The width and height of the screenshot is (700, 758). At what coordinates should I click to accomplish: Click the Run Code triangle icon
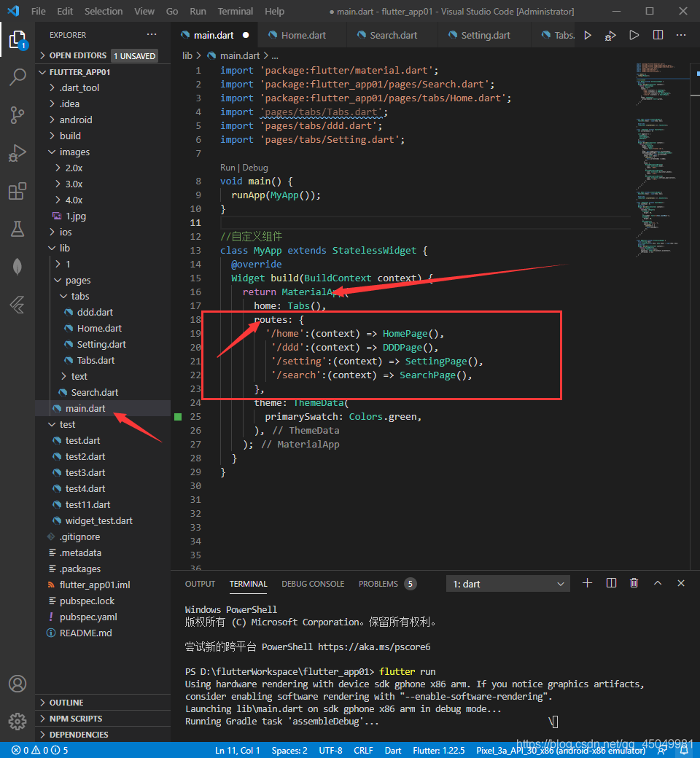click(634, 35)
